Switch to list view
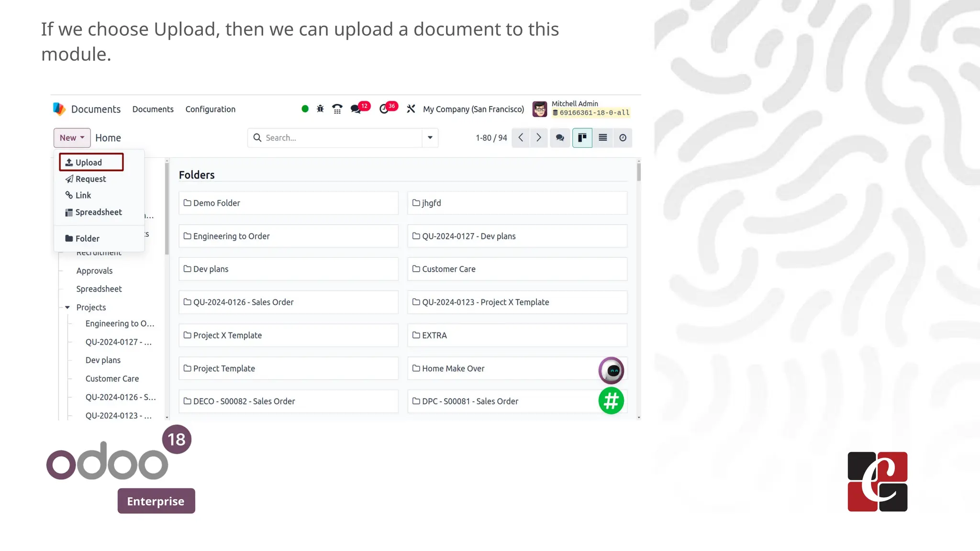Screen dimensions: 980x551 (602, 138)
